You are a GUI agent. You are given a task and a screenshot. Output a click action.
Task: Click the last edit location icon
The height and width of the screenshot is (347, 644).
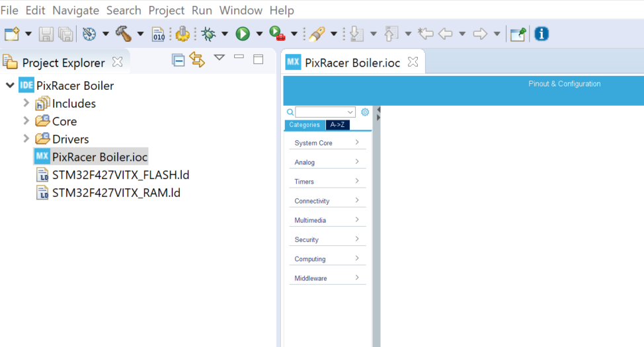426,34
